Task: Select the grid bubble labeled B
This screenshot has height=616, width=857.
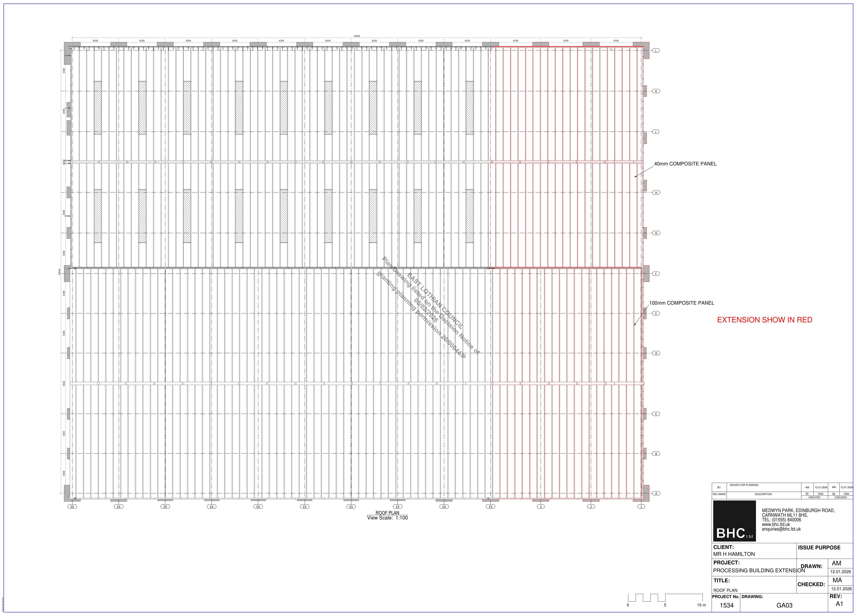Action: pos(656,453)
